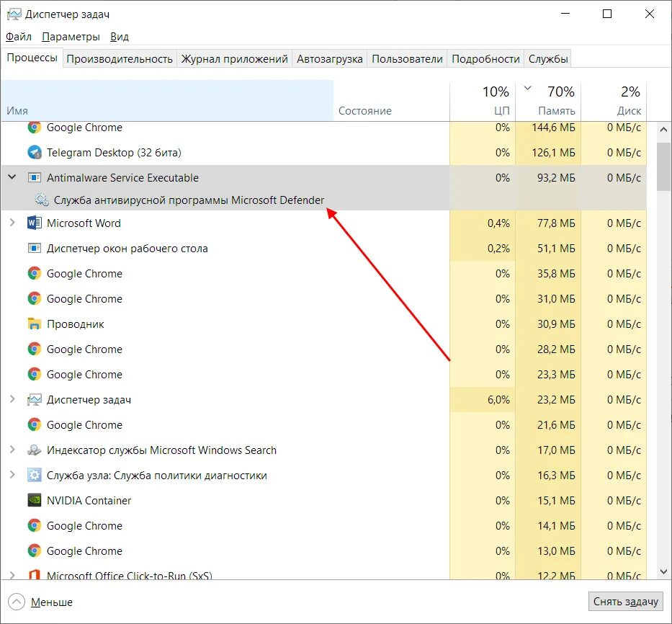Screen dimensions: 672x624
Task: Expand the Диспетчер задач process group
Action: [12, 400]
